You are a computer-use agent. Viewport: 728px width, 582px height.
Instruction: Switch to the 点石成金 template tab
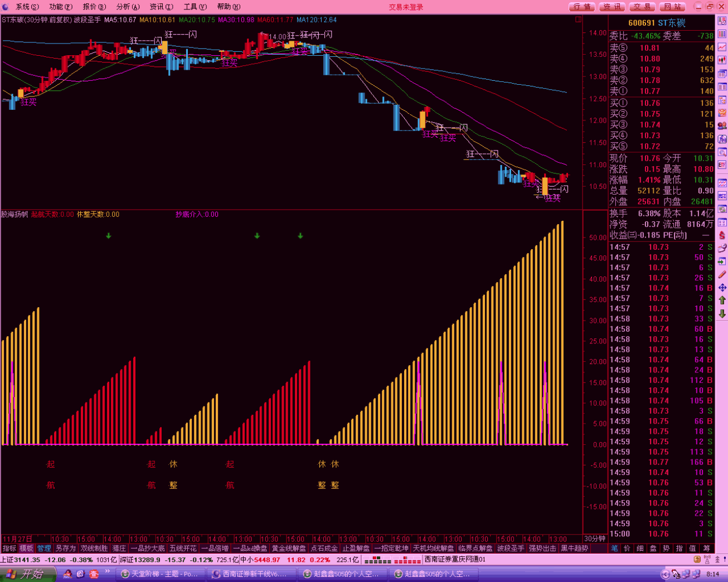click(324, 549)
